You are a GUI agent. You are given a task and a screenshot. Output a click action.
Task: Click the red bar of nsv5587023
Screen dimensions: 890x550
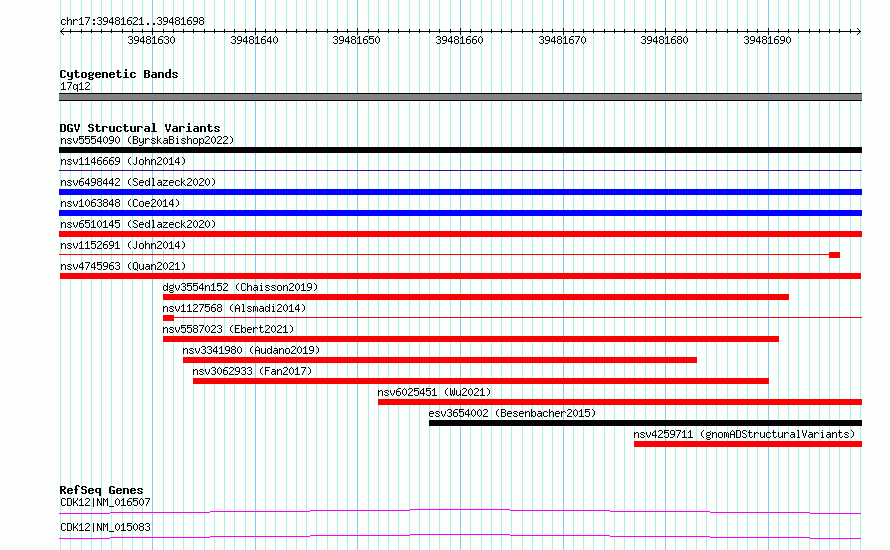point(471,339)
